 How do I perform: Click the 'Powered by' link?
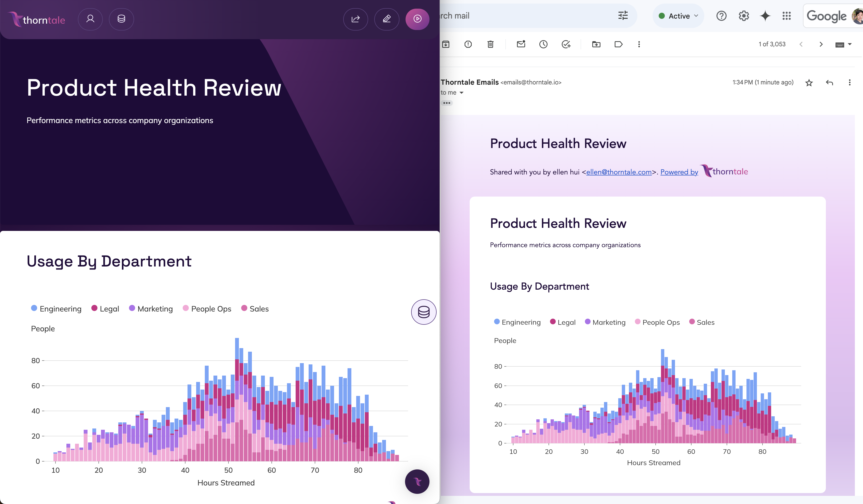679,172
